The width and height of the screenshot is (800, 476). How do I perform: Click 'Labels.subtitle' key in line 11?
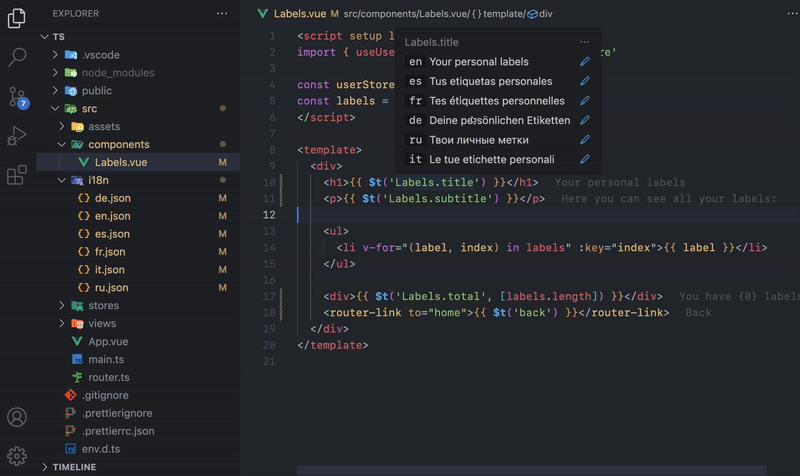[x=437, y=198]
